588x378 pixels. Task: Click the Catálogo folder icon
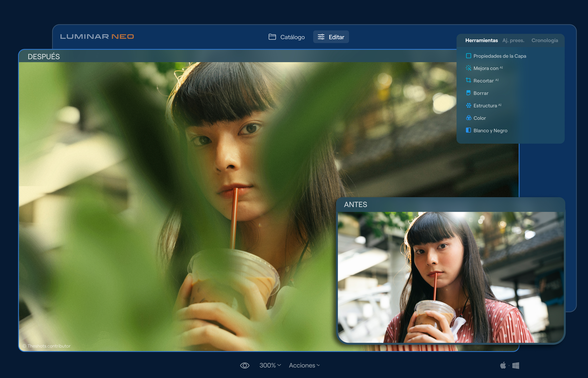pyautogui.click(x=272, y=37)
